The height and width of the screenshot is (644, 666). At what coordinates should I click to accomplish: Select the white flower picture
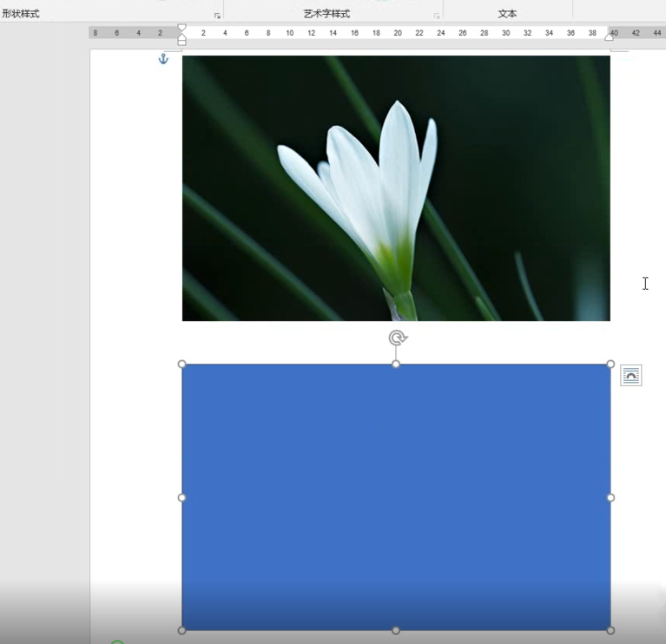tap(396, 188)
